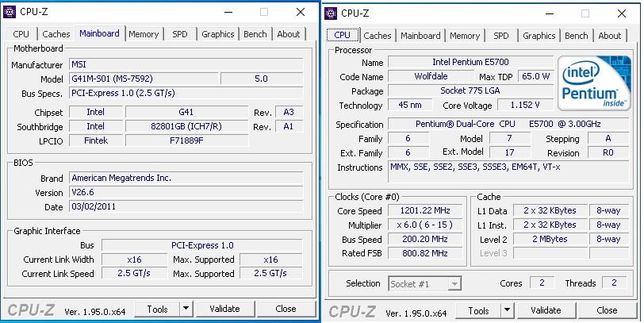This screenshot has height=323, width=644.
Task: Click the LPCIO chip value F71889F
Action: [186, 140]
